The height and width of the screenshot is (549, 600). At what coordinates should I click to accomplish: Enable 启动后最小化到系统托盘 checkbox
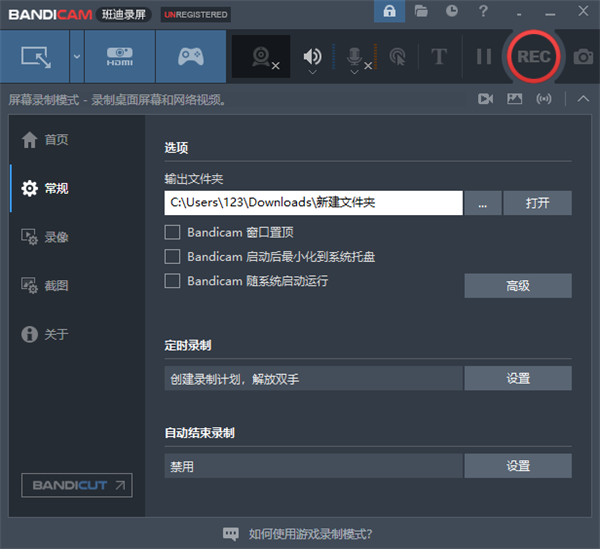coord(172,256)
